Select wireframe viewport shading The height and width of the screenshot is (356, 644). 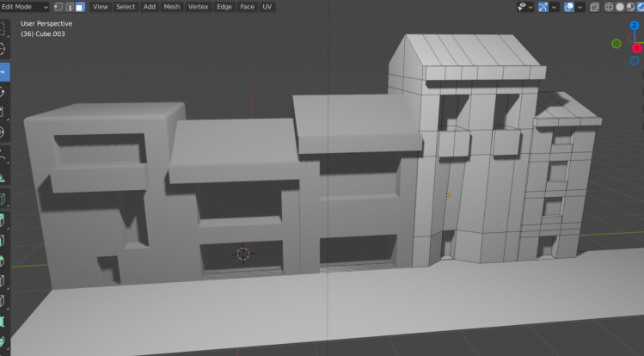610,6
